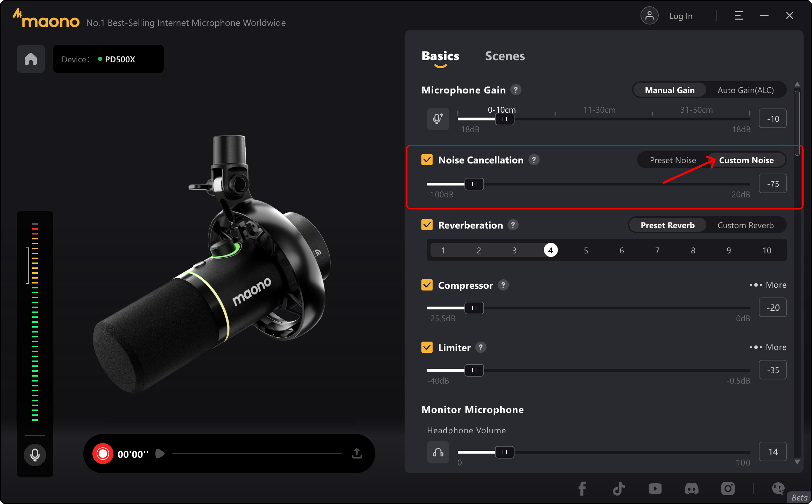Open Compressor help question mark
Screen dimensions: 812x504
point(503,285)
